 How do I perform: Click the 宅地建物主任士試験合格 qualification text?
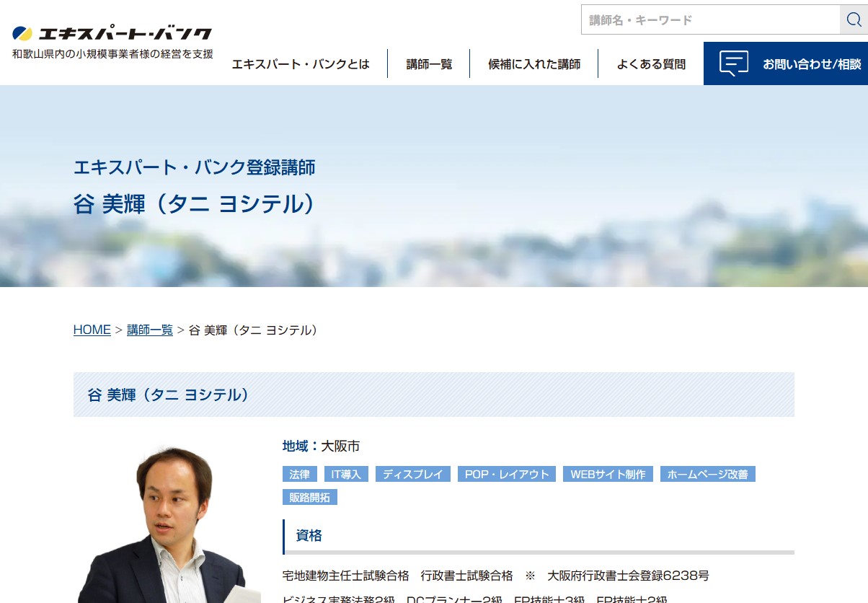(346, 576)
